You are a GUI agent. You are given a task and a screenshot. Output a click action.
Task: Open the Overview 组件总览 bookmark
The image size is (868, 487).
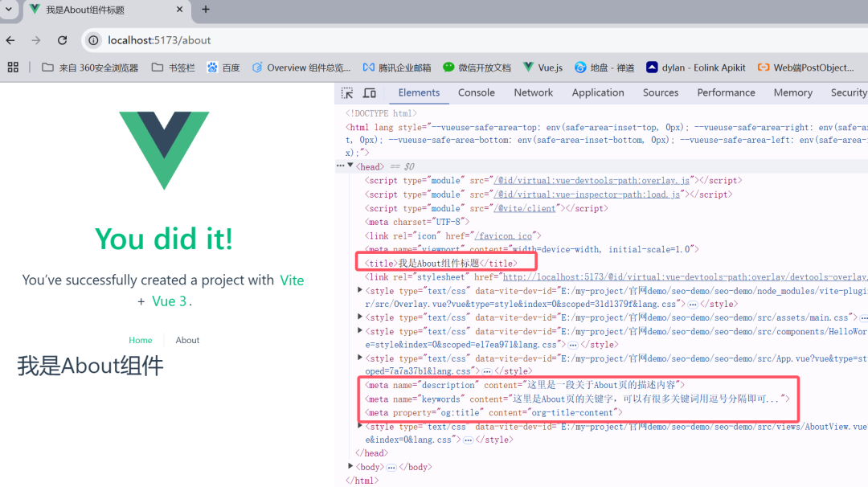click(x=301, y=68)
